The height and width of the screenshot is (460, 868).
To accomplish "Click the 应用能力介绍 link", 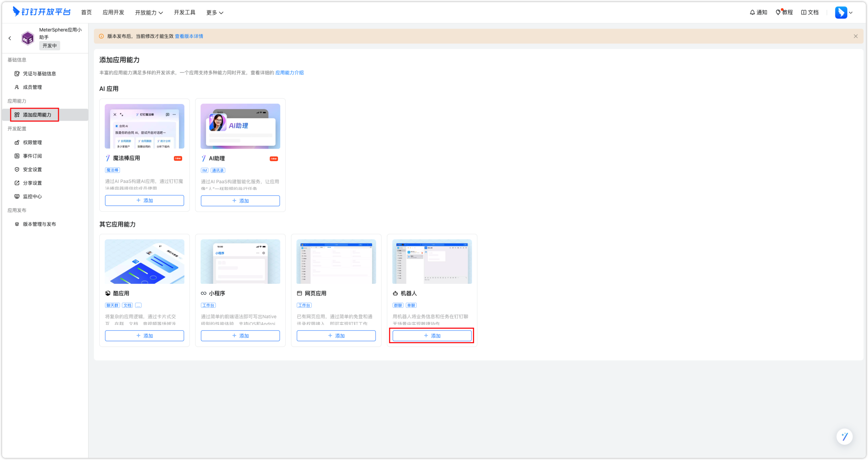I will click(x=289, y=73).
